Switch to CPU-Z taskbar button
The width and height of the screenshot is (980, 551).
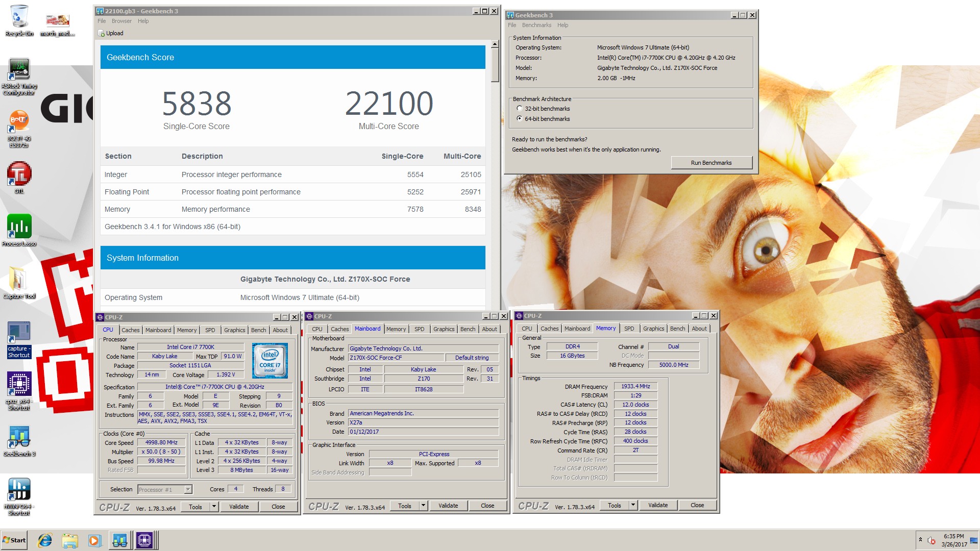coord(145,540)
